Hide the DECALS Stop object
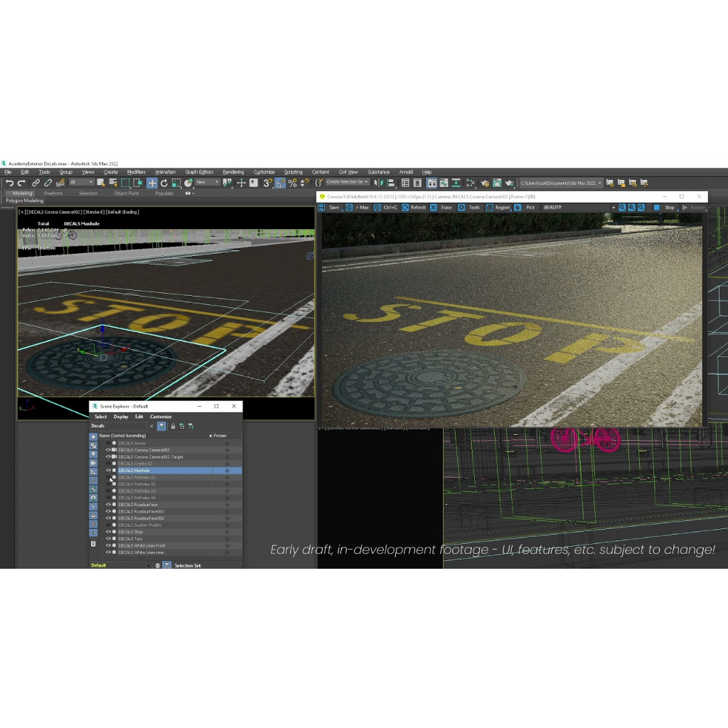The width and height of the screenshot is (728, 728). point(108,532)
